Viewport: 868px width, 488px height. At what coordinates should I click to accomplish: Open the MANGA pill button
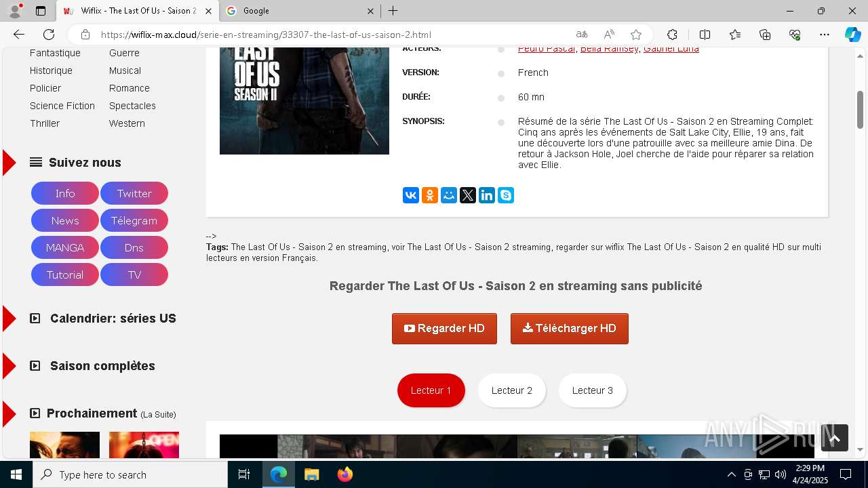65,247
